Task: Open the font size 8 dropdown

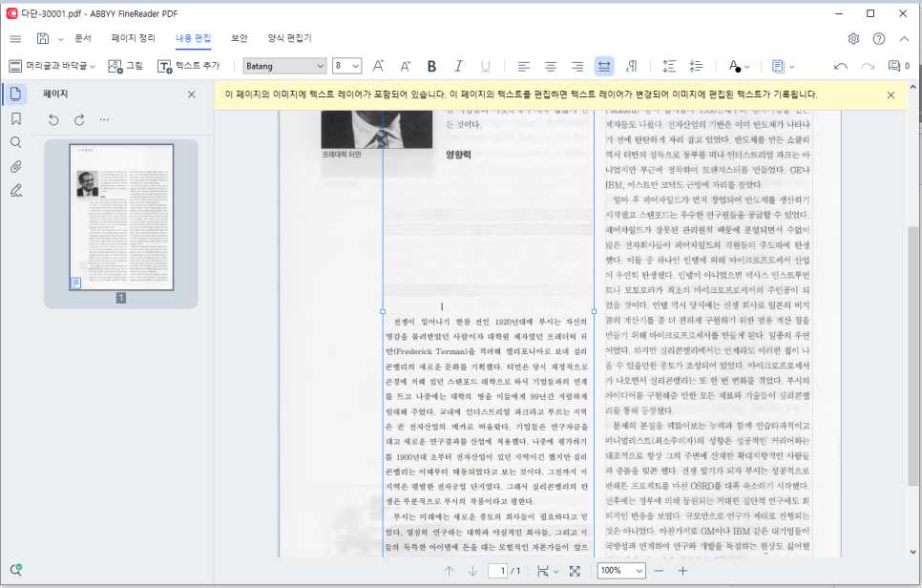Action: click(x=346, y=66)
